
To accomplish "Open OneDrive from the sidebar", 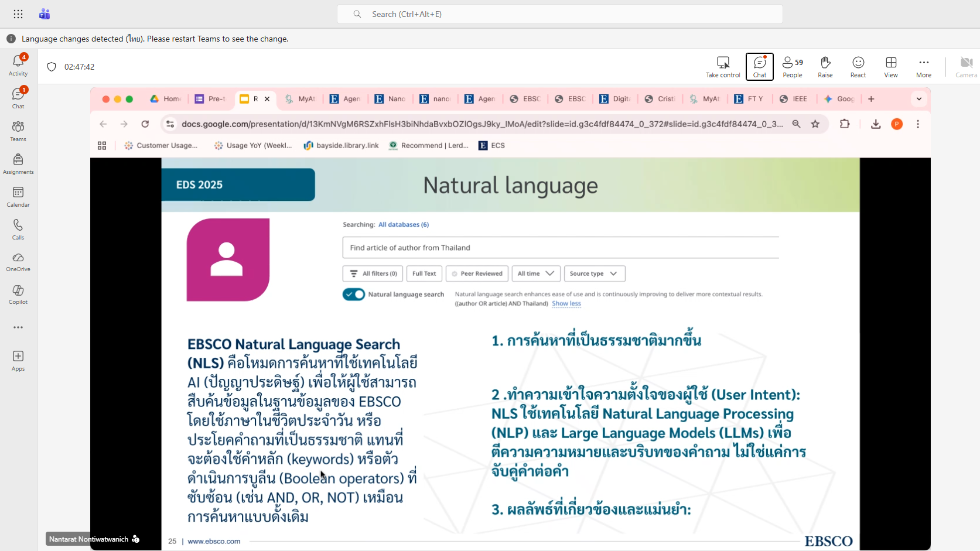I will (x=18, y=261).
